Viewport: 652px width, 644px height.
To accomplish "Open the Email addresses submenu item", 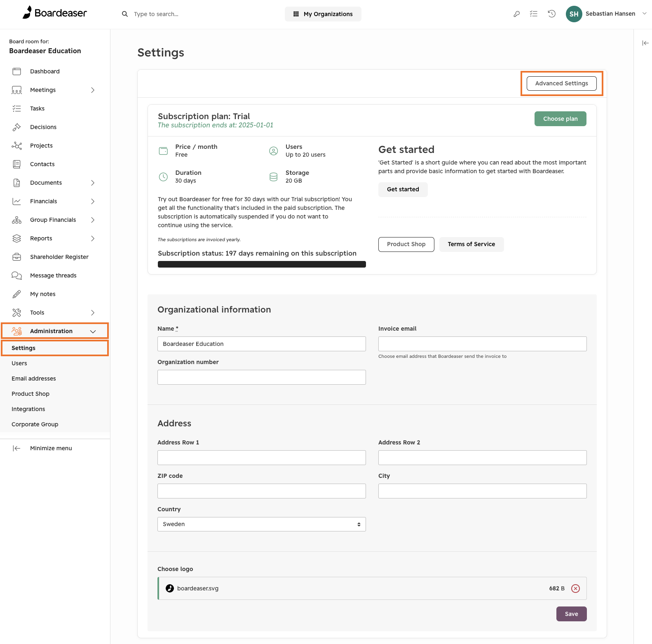I will click(x=34, y=378).
